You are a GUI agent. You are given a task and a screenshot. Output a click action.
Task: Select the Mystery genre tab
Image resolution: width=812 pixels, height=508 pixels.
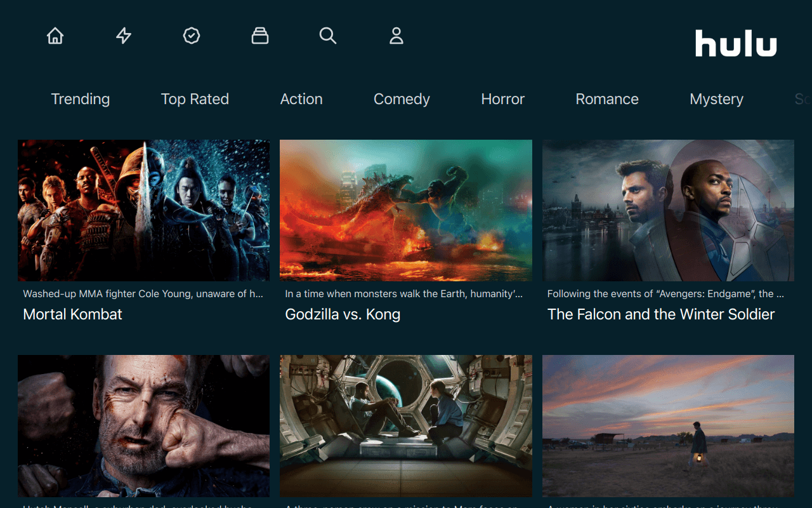click(x=716, y=99)
